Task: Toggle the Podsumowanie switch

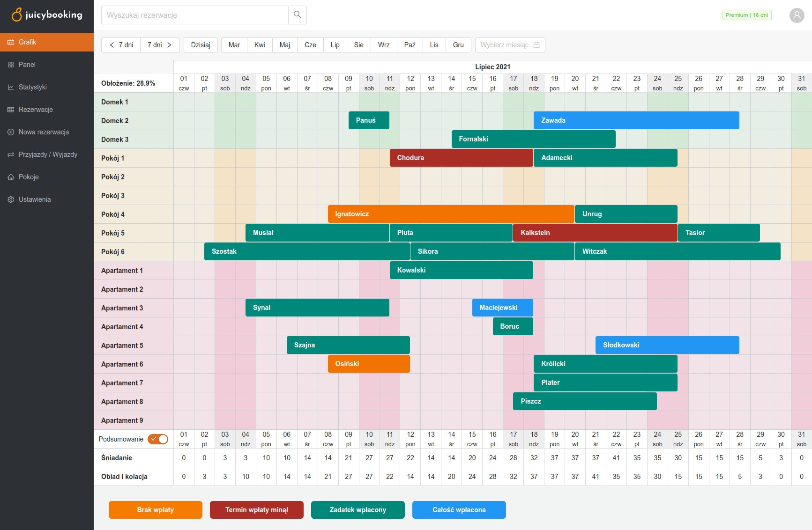Action: click(158, 439)
